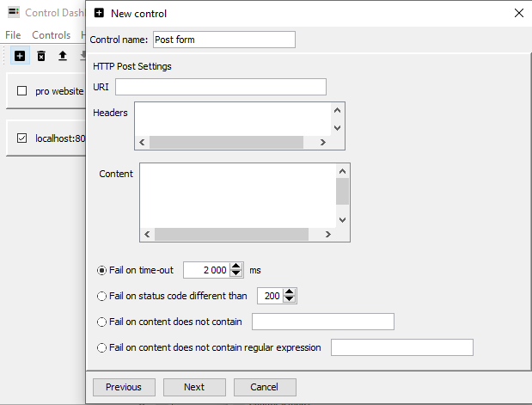Click the Previous button
The image size is (532, 405).
[124, 387]
